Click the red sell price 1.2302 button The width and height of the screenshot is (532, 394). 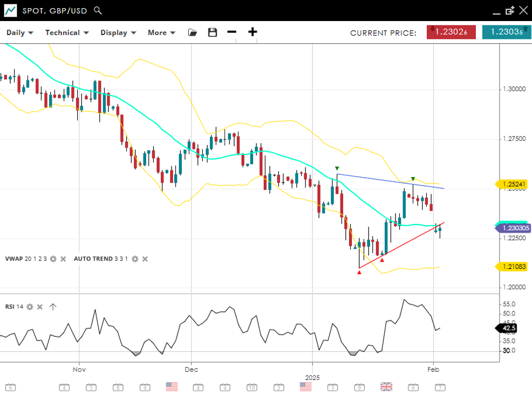[x=451, y=32]
